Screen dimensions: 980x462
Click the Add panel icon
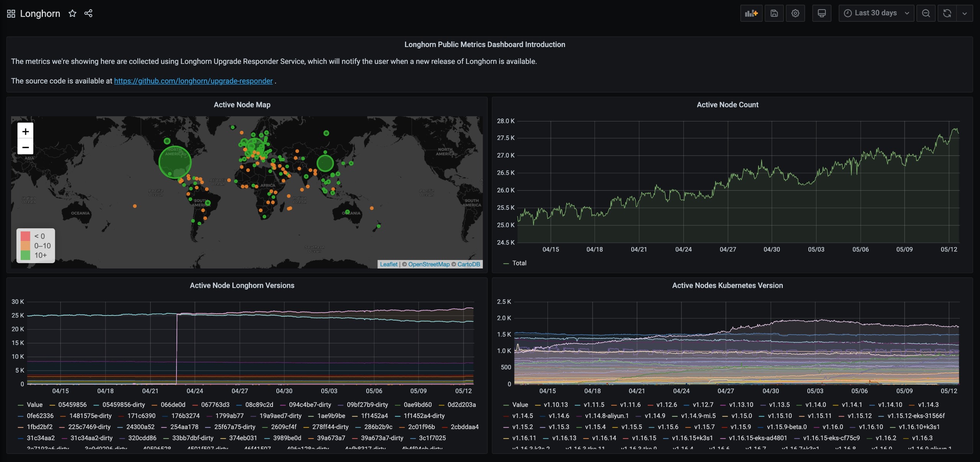(x=751, y=13)
